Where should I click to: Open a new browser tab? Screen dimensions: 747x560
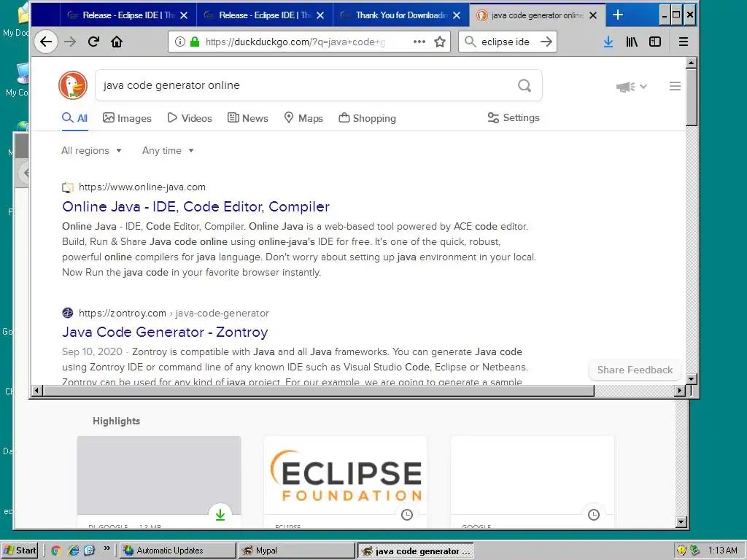pyautogui.click(x=617, y=15)
